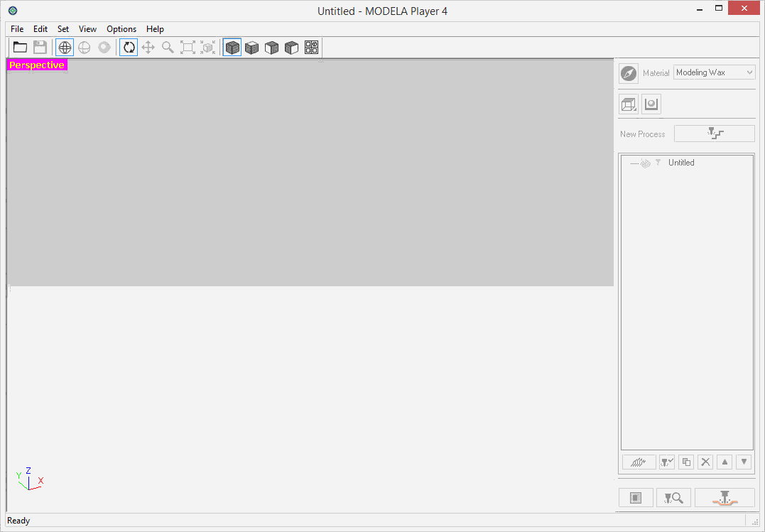Open the Options menu
The height and width of the screenshot is (532, 765).
point(121,29)
